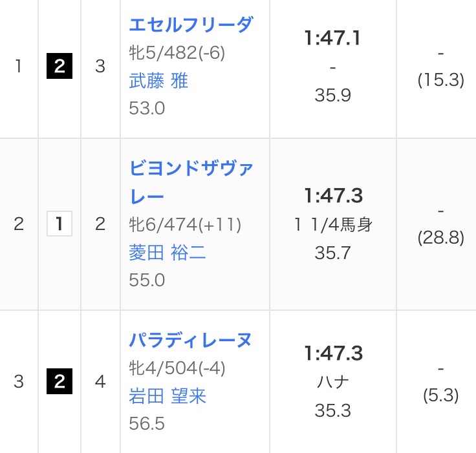
Task: Open jockey 岩田 望来 profile
Action: point(168,395)
